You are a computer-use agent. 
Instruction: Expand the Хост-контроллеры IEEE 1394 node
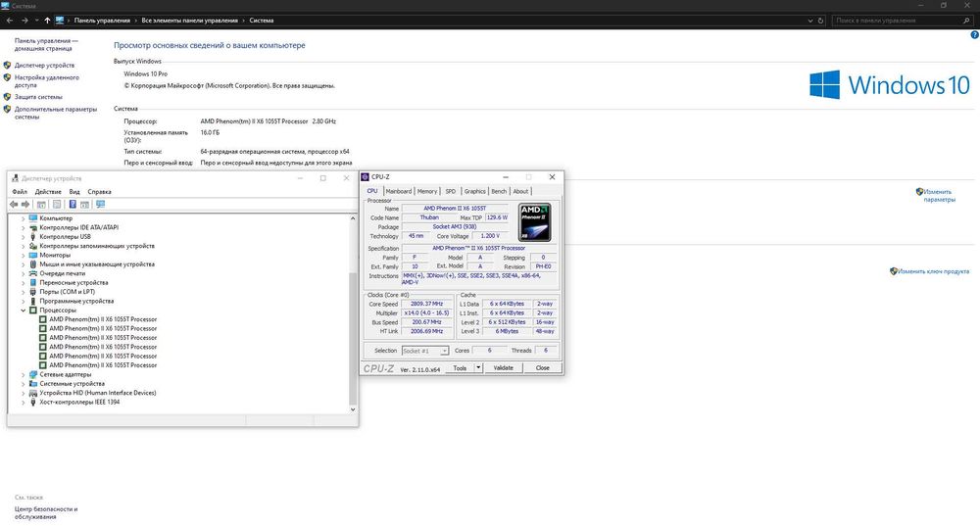(24, 403)
